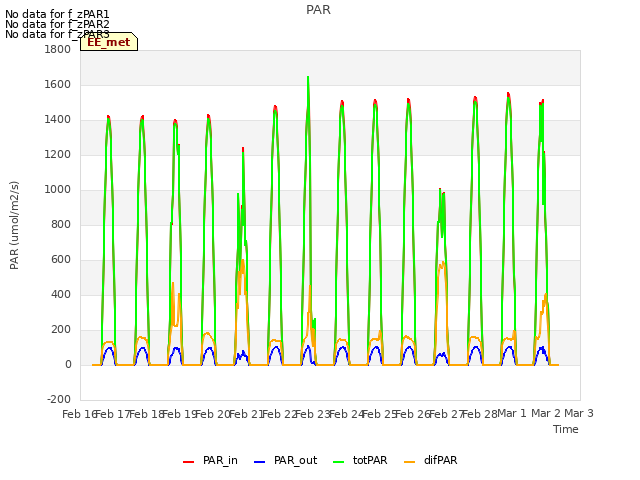
Task: Click the Time x-axis label
Action: click(x=566, y=429)
